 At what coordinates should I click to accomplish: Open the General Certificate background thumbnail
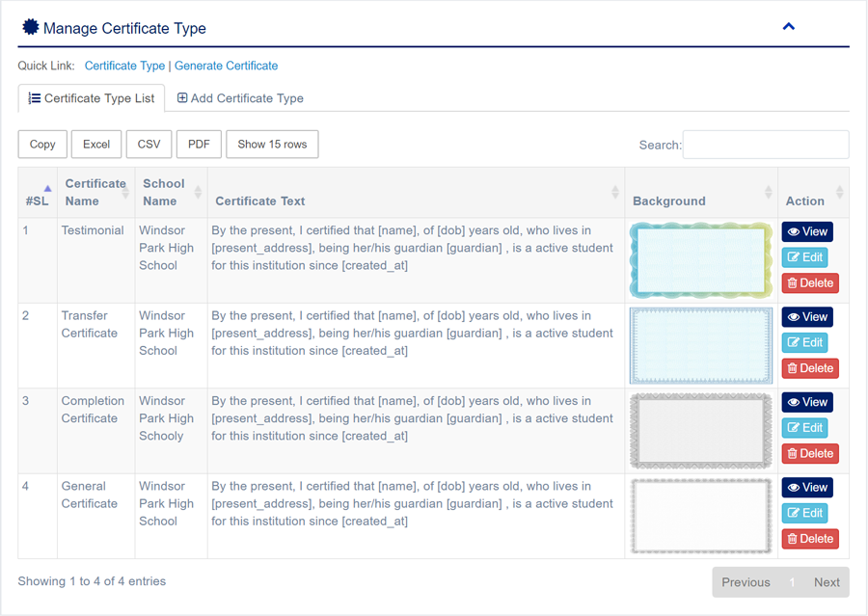701,516
